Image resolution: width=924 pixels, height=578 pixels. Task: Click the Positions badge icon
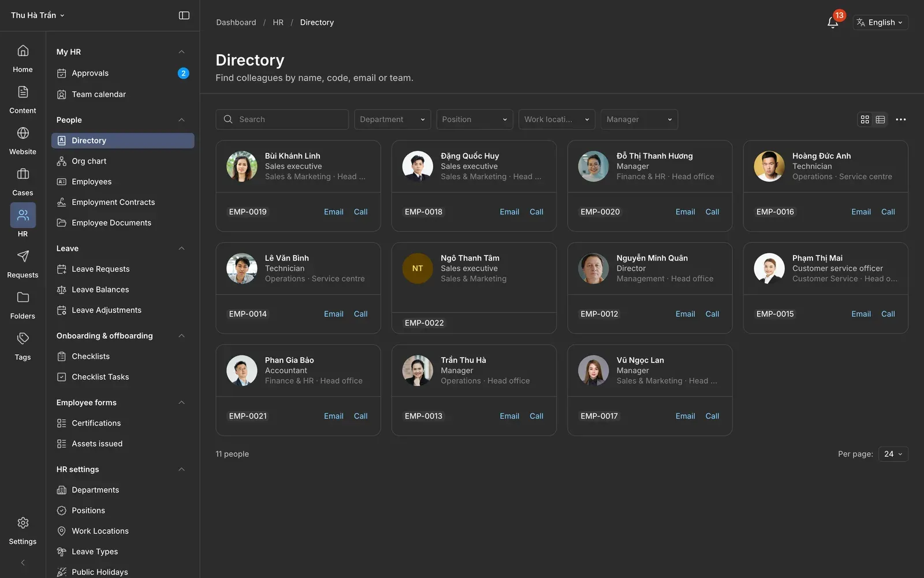point(62,511)
